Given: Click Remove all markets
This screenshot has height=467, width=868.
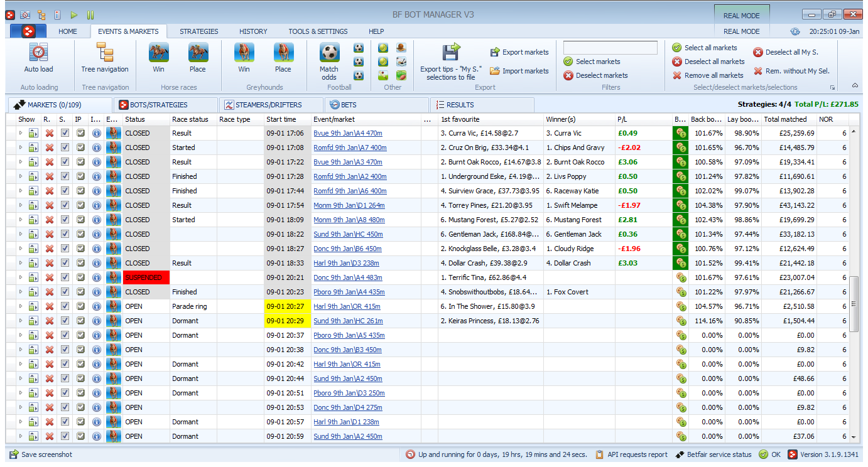Looking at the screenshot, I should click(708, 75).
